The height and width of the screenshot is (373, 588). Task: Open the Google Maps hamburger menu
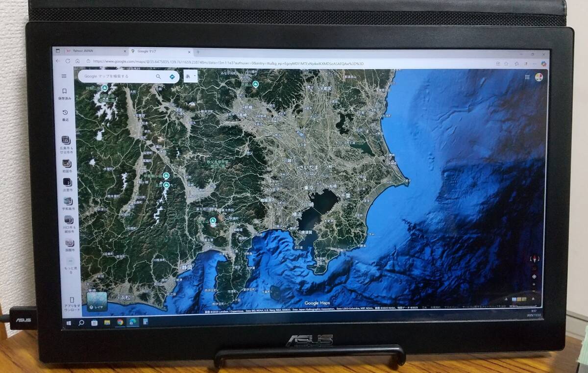64,76
